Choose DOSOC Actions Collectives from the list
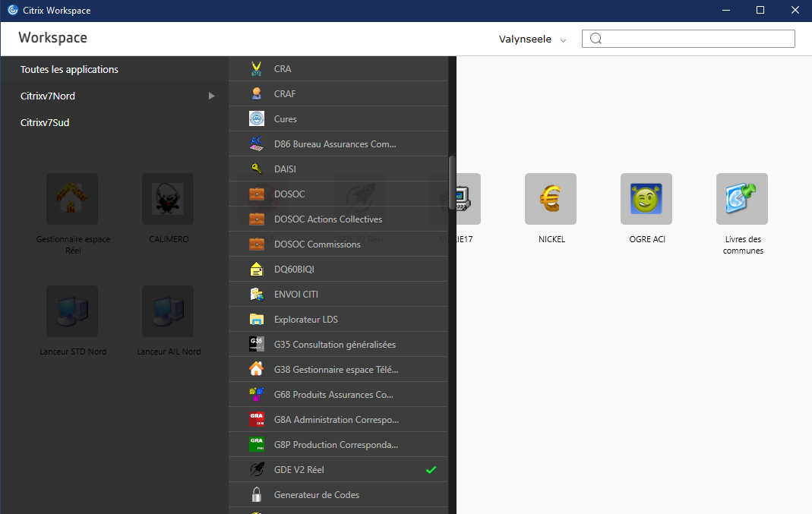Image resolution: width=812 pixels, height=514 pixels. pyautogui.click(x=328, y=219)
